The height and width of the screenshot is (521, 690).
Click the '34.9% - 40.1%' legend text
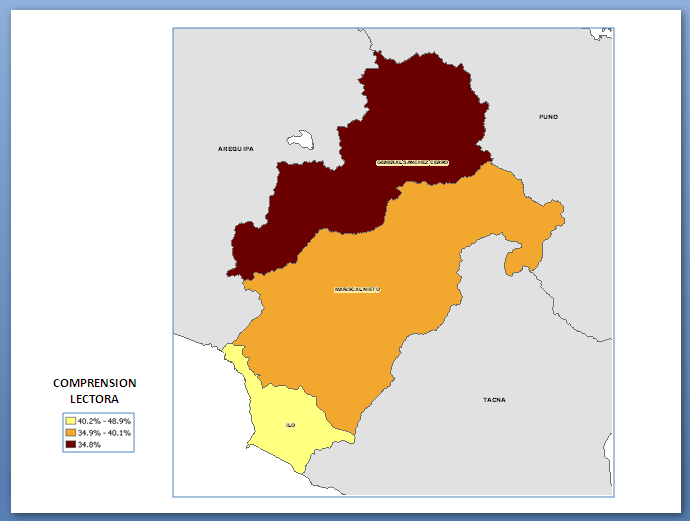[104, 433]
